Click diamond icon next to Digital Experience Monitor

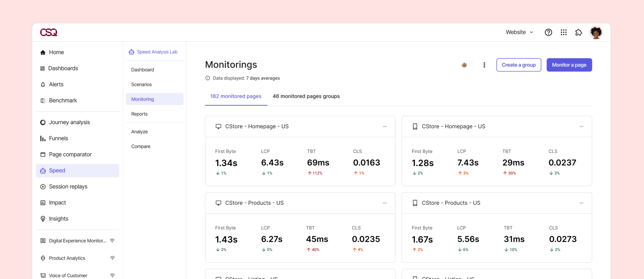coord(112,240)
